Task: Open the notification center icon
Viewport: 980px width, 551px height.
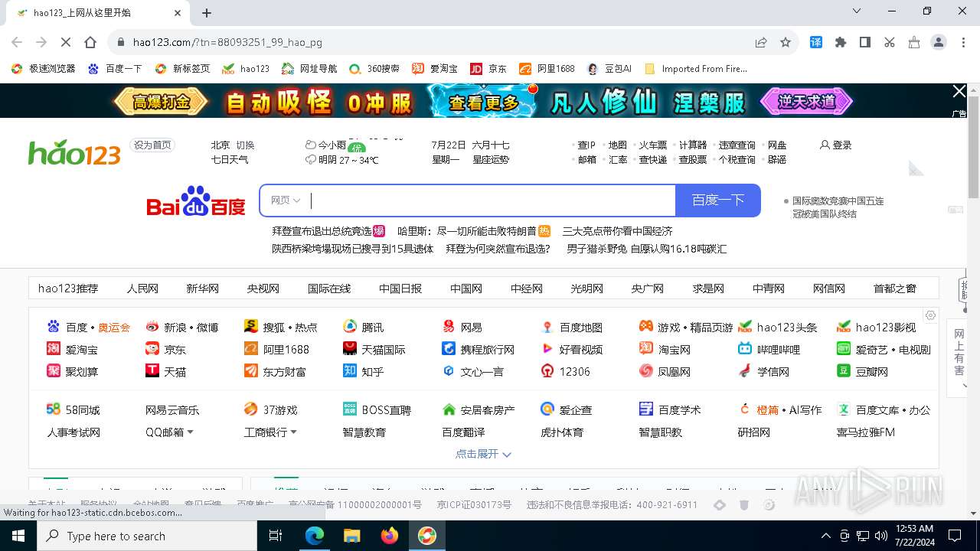Action: coord(955,536)
